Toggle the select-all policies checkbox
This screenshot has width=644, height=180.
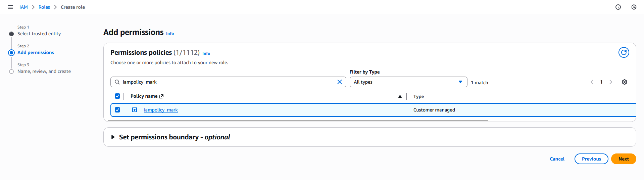pyautogui.click(x=117, y=96)
